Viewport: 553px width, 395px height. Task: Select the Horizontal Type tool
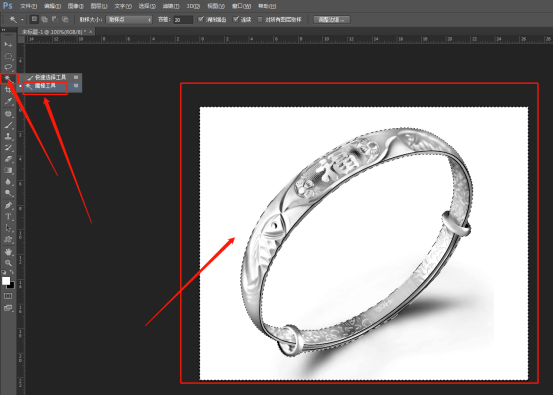(8, 217)
